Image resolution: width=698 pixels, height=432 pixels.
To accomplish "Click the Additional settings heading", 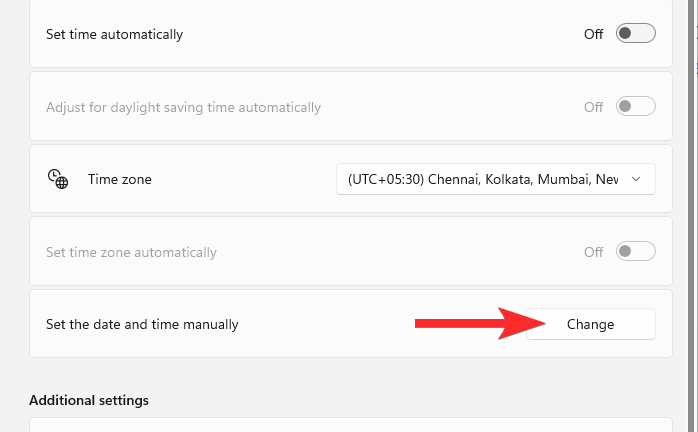I will [89, 400].
